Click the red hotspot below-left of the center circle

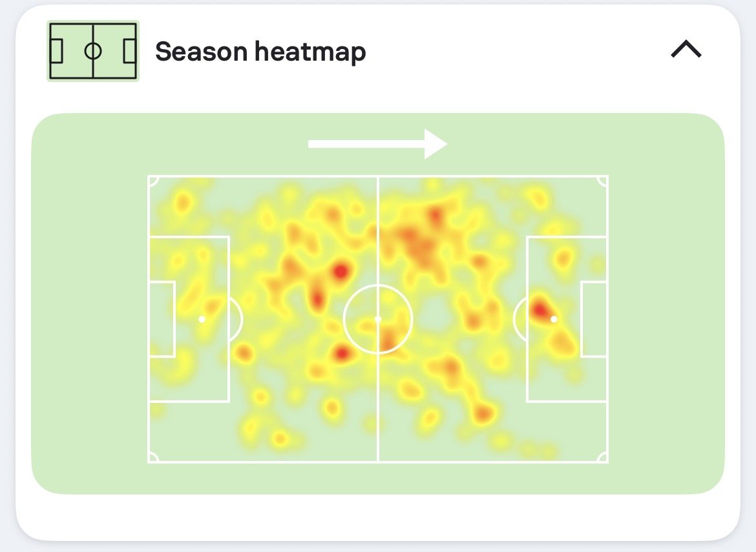(x=342, y=354)
